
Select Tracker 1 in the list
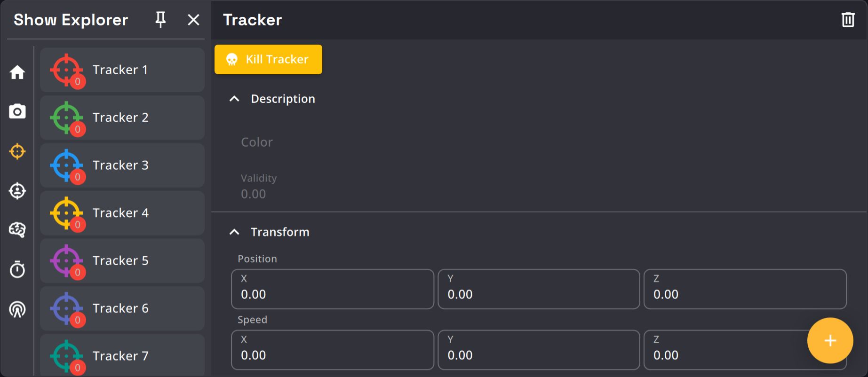pos(122,70)
